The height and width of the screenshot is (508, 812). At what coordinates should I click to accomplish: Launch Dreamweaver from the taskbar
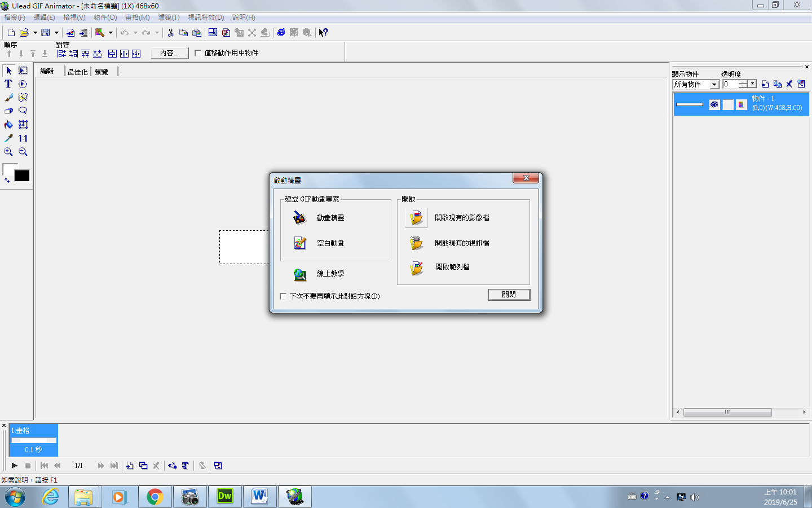224,497
